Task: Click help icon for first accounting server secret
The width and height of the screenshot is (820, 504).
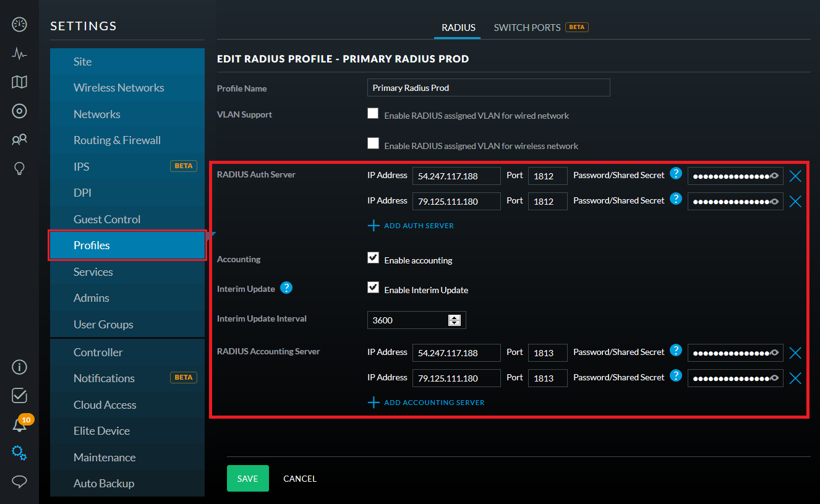Action: tap(676, 350)
